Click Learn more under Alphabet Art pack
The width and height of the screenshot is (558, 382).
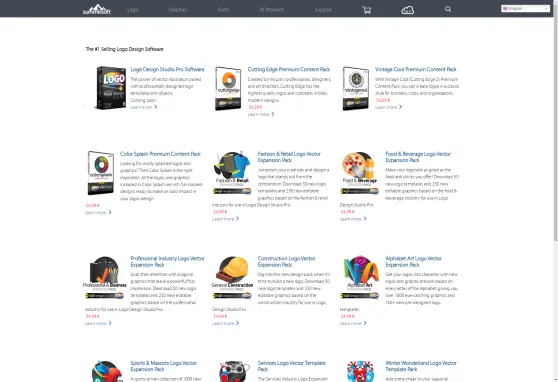tap(353, 323)
